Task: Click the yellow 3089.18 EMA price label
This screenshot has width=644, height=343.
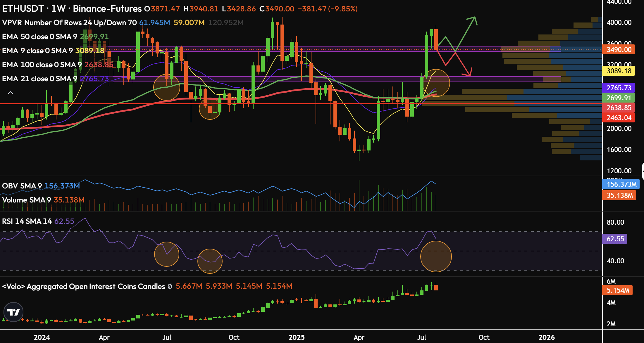Action: pyautogui.click(x=619, y=71)
